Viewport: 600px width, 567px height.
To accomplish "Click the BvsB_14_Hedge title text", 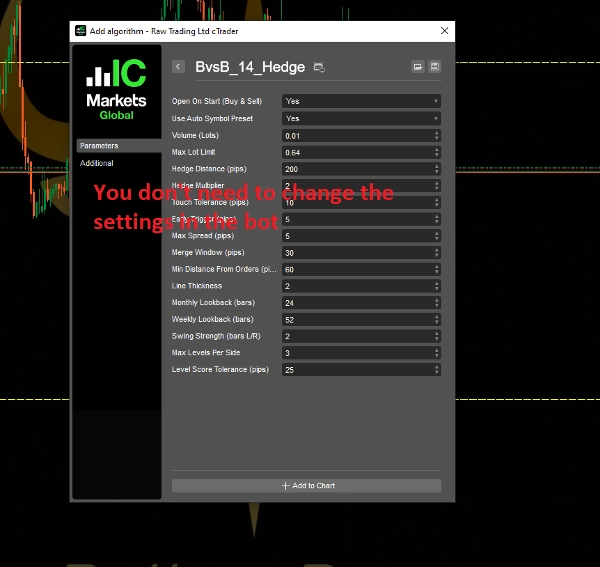I will pos(250,67).
